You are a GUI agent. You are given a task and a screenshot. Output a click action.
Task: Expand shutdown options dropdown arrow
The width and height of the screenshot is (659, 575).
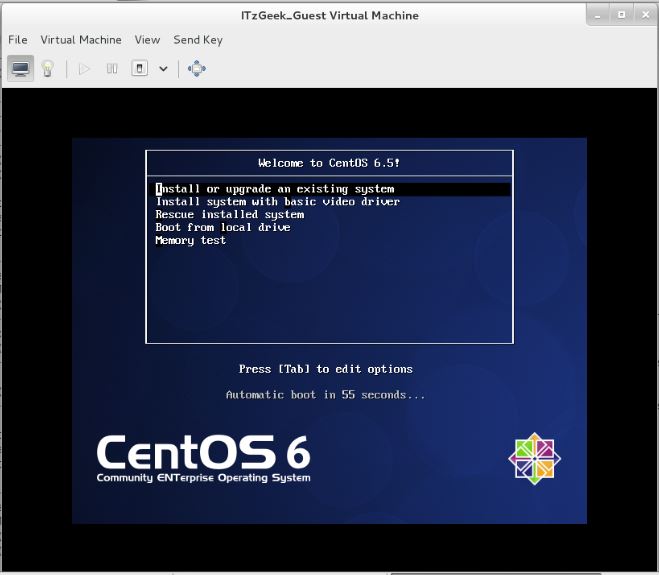point(163,69)
